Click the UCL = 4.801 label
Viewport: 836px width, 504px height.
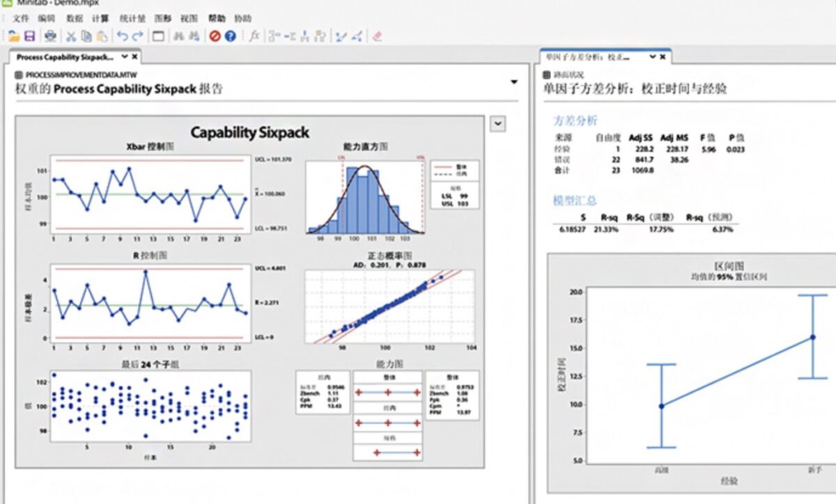271,267
